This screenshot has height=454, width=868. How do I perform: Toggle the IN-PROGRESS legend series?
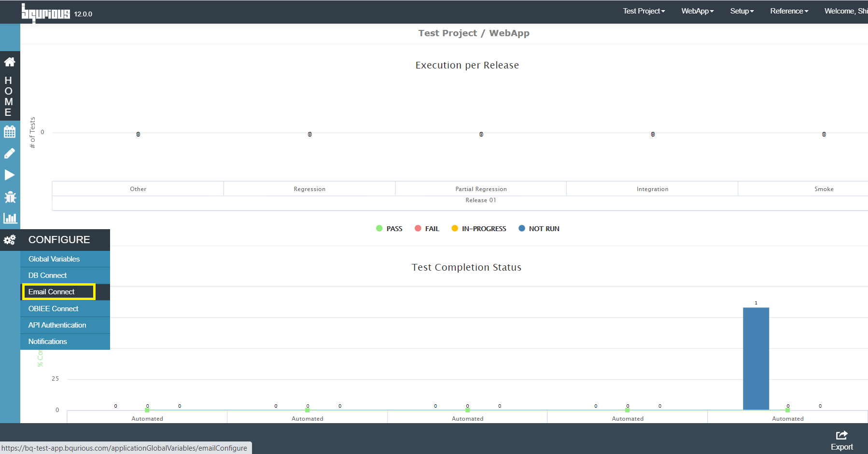(479, 229)
